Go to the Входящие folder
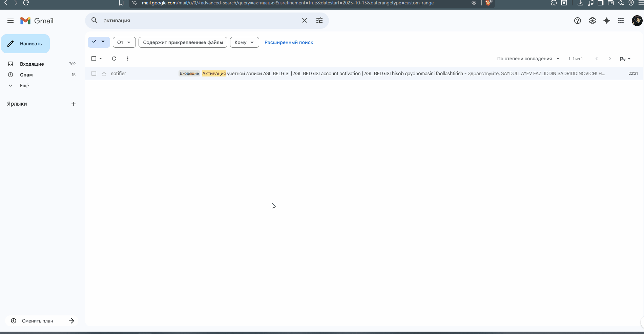This screenshot has height=334, width=644. coord(32,64)
